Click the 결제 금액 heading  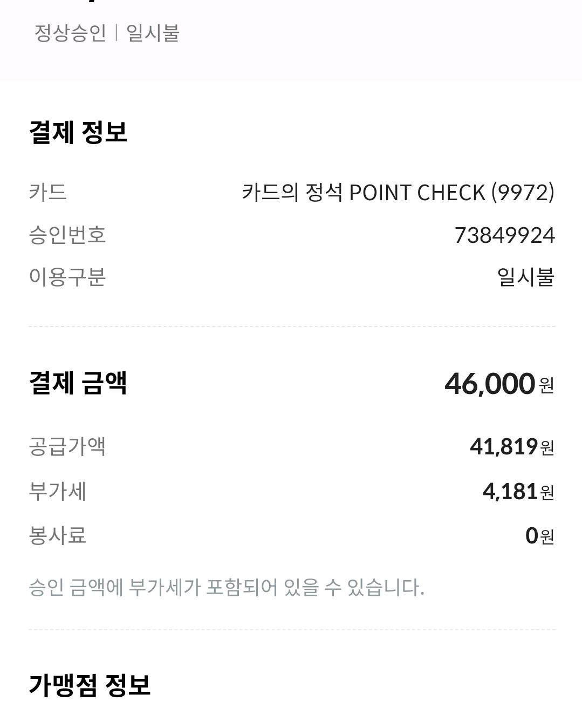click(x=78, y=383)
